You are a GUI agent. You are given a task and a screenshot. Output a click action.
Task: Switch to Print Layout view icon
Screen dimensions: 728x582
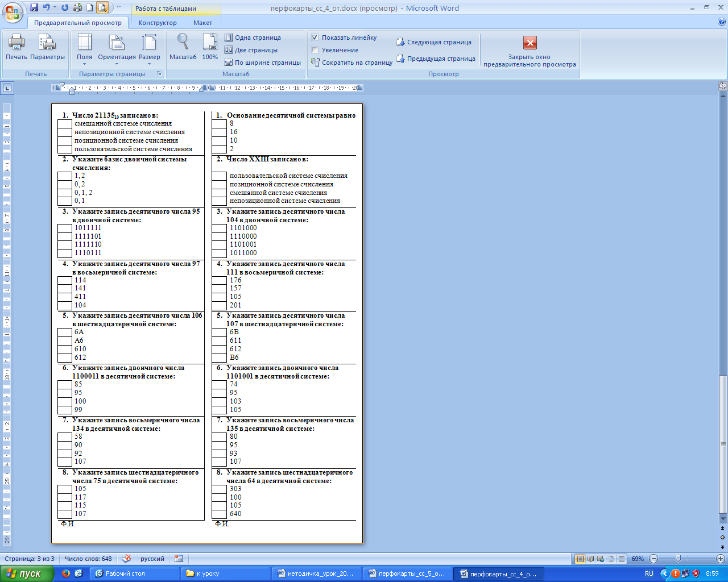tap(580, 559)
